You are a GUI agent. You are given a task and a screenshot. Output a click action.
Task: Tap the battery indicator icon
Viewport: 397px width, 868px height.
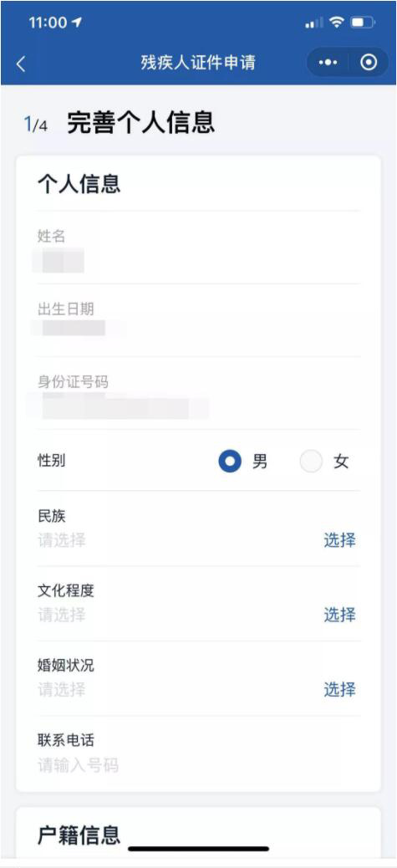click(363, 23)
